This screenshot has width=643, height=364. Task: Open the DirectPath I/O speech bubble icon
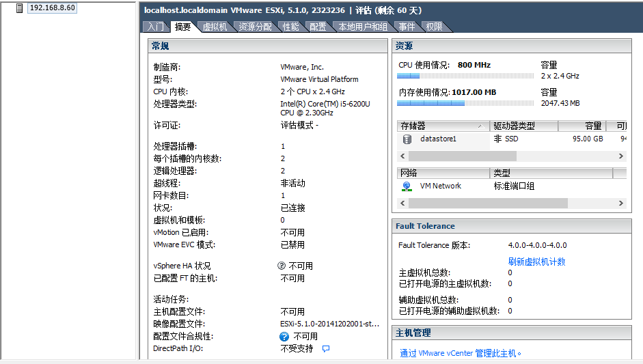(326, 349)
